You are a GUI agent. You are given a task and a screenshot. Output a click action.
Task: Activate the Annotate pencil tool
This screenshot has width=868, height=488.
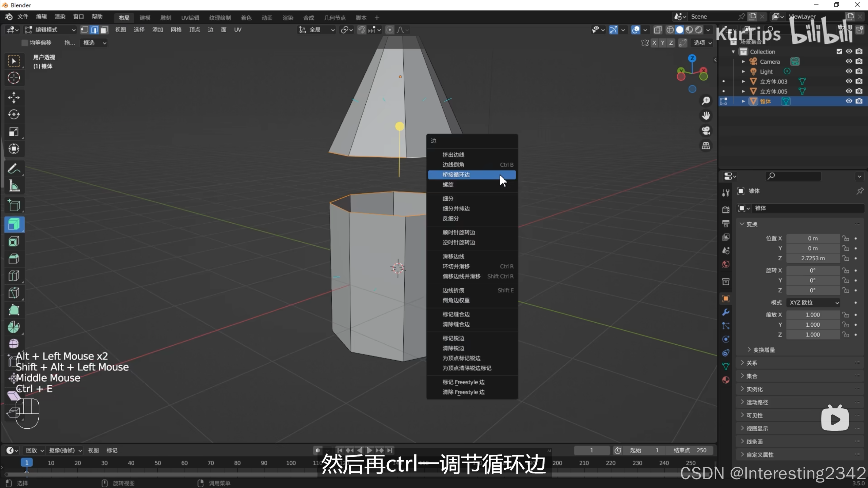[14, 168]
